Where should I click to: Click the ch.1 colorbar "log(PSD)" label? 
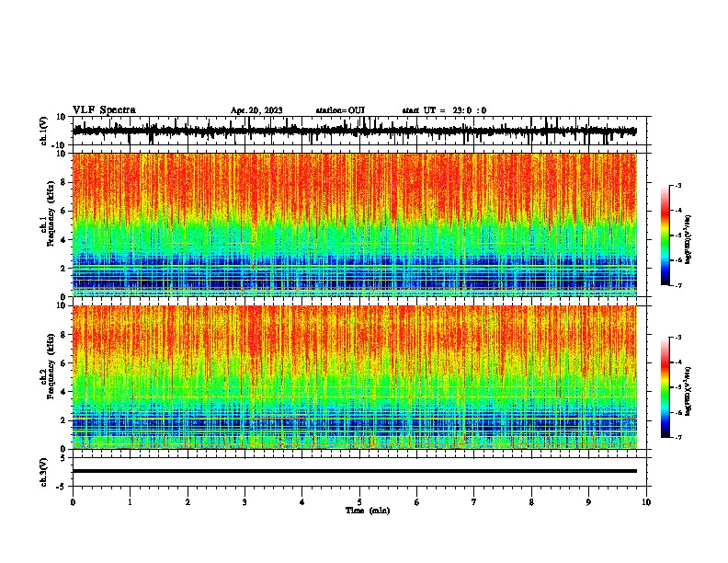(x=688, y=240)
